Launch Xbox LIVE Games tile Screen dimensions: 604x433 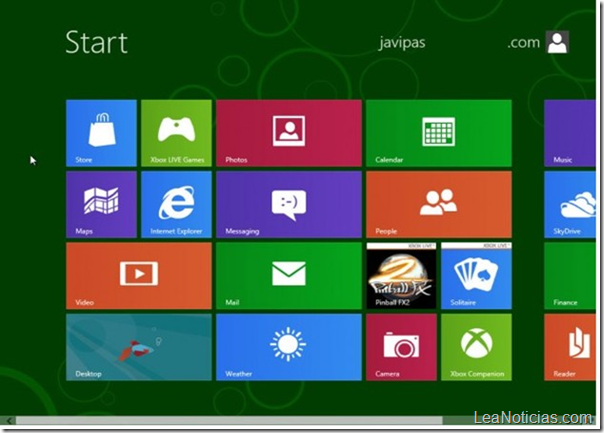coord(176,133)
